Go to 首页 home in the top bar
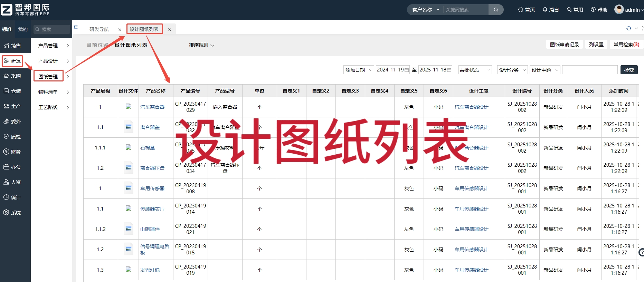 [526, 10]
